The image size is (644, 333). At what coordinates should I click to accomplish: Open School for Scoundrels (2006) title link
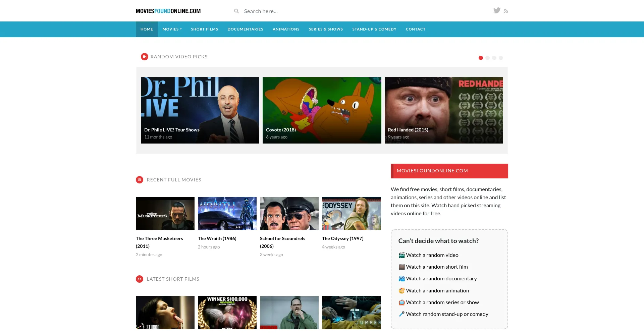pyautogui.click(x=282, y=242)
